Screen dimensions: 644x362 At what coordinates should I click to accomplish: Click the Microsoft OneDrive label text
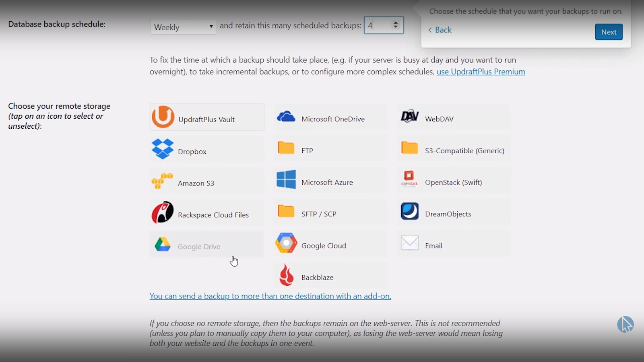pos(333,119)
